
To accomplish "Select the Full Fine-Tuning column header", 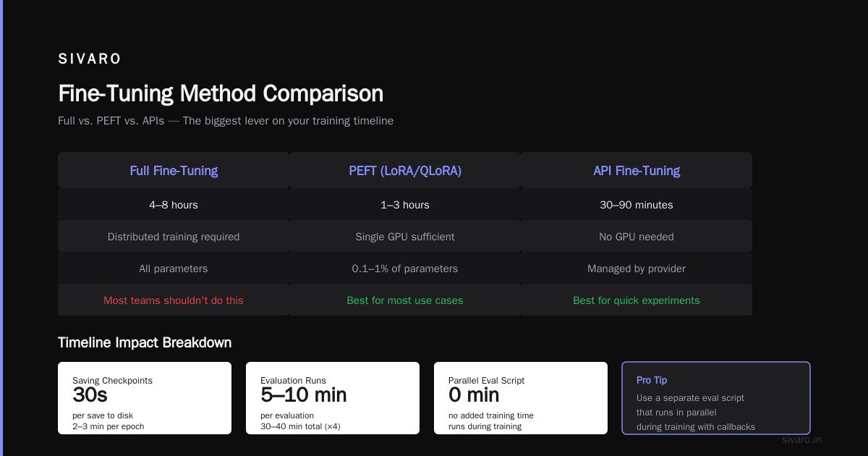I will pos(174,171).
